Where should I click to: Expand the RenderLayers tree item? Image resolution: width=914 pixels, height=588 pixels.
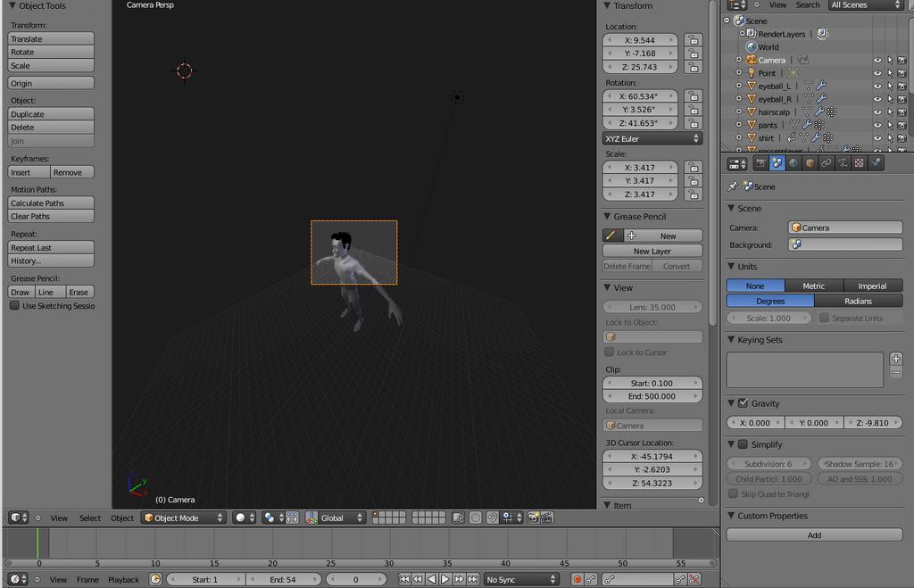coord(742,34)
